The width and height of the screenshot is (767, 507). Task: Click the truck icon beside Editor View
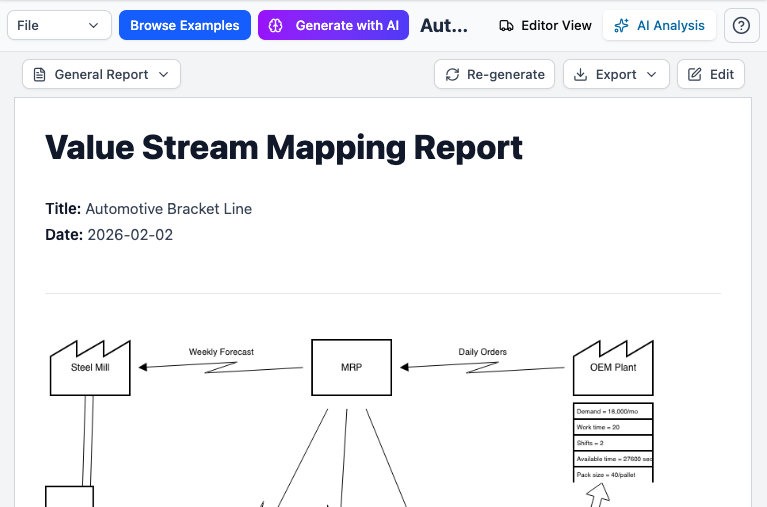[x=507, y=25]
